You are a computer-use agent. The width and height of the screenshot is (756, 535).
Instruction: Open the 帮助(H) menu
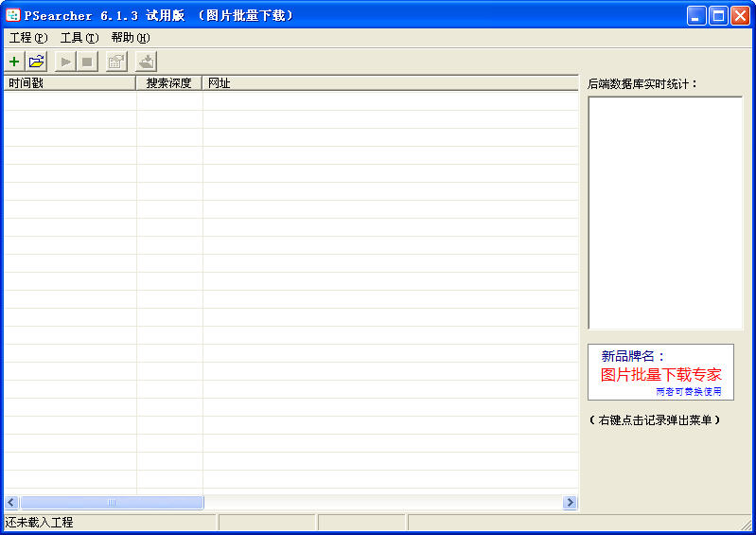coord(131,38)
